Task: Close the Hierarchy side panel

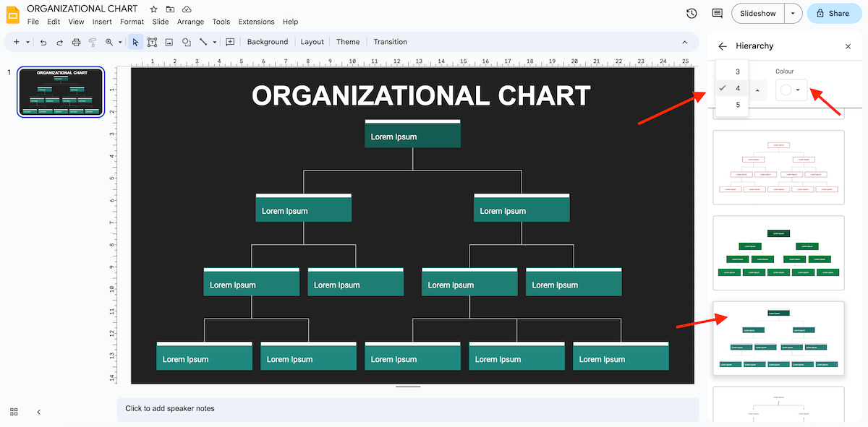Action: [848, 46]
